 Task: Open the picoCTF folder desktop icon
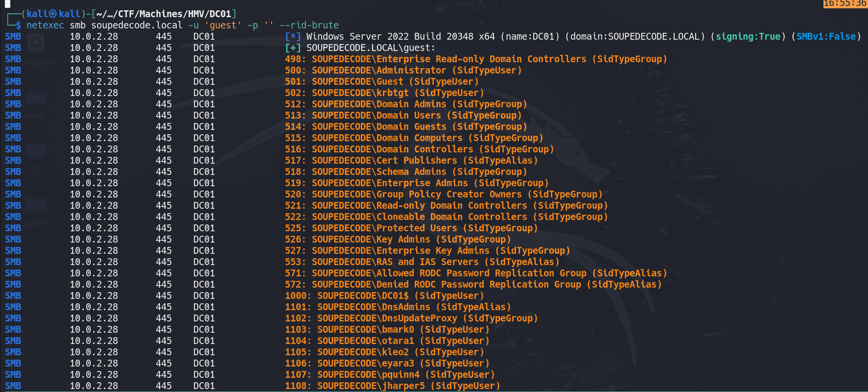pos(35,206)
